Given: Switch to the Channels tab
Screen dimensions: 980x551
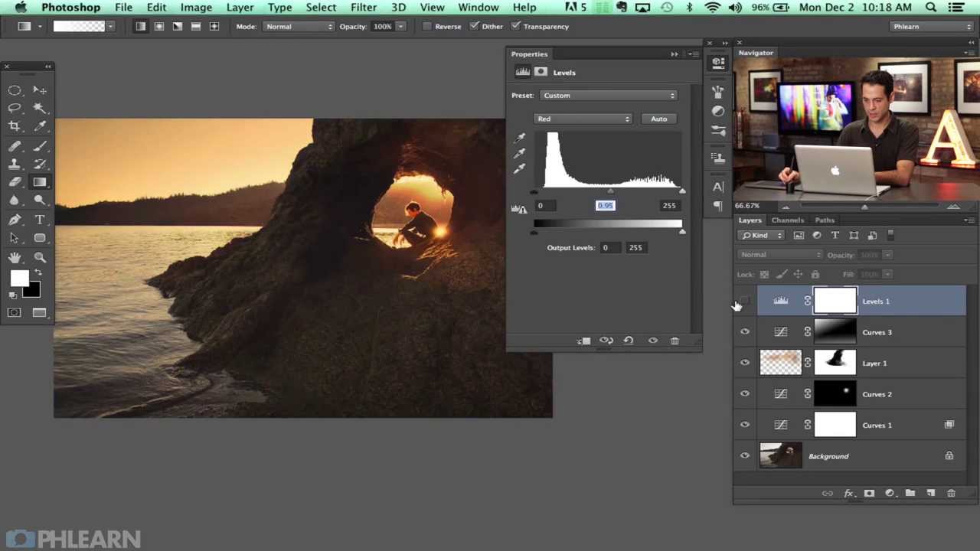Looking at the screenshot, I should (787, 220).
